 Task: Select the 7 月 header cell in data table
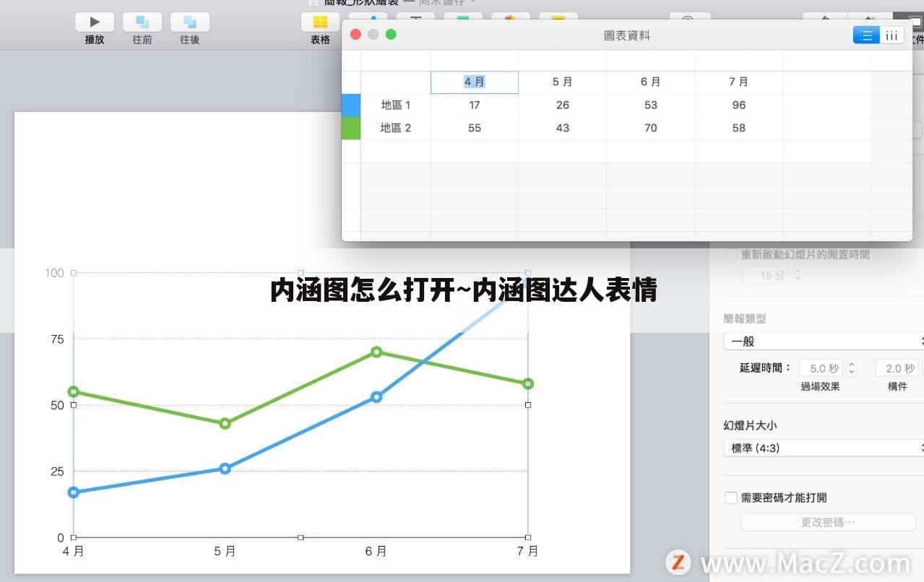739,82
